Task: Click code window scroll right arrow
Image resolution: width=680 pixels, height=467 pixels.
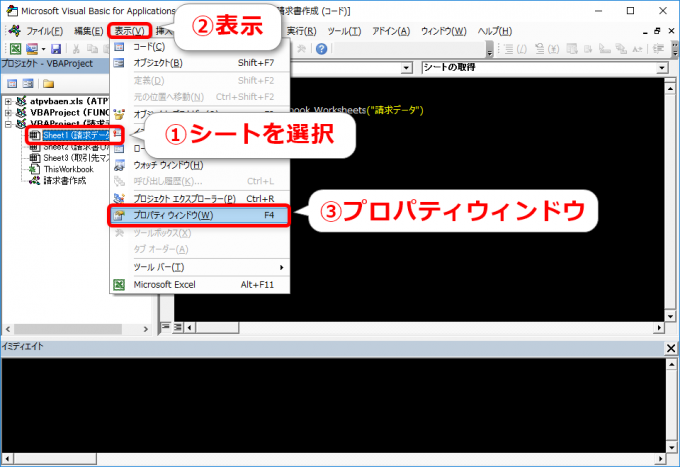Action: click(x=659, y=327)
